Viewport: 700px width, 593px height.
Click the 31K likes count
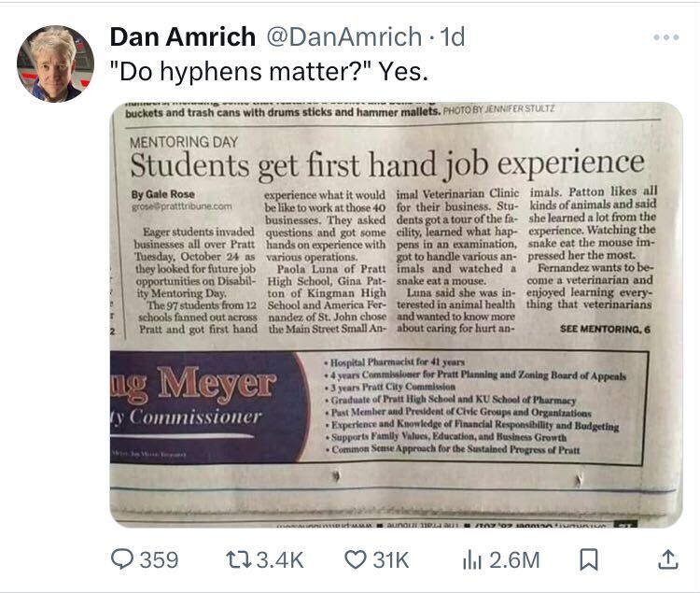(x=390, y=559)
